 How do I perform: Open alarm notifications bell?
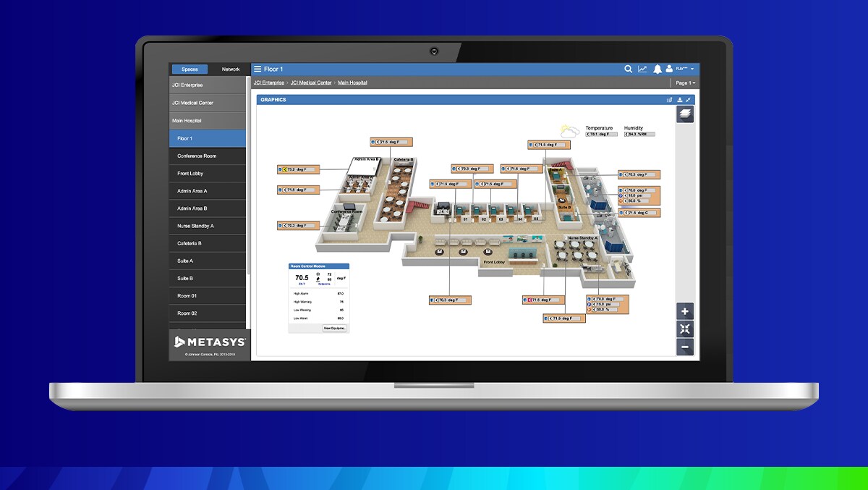click(x=658, y=69)
